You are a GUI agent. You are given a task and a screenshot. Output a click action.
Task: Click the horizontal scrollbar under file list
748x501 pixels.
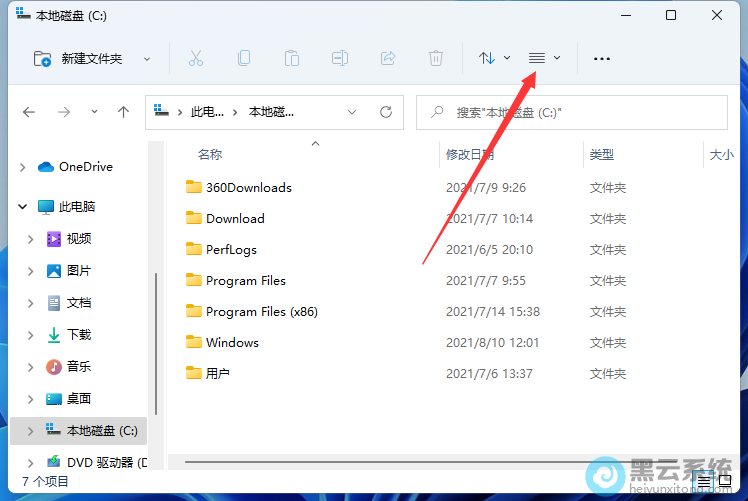[x=400, y=463]
